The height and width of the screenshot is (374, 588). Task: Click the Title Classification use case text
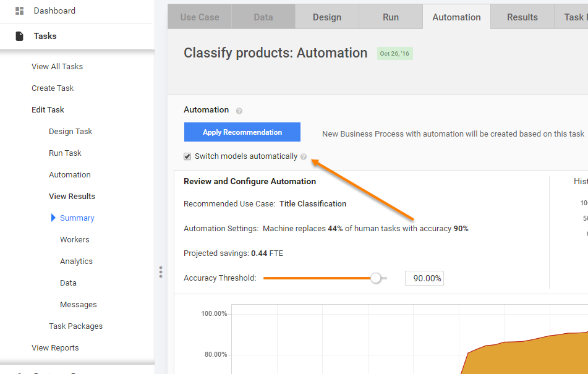tap(313, 204)
